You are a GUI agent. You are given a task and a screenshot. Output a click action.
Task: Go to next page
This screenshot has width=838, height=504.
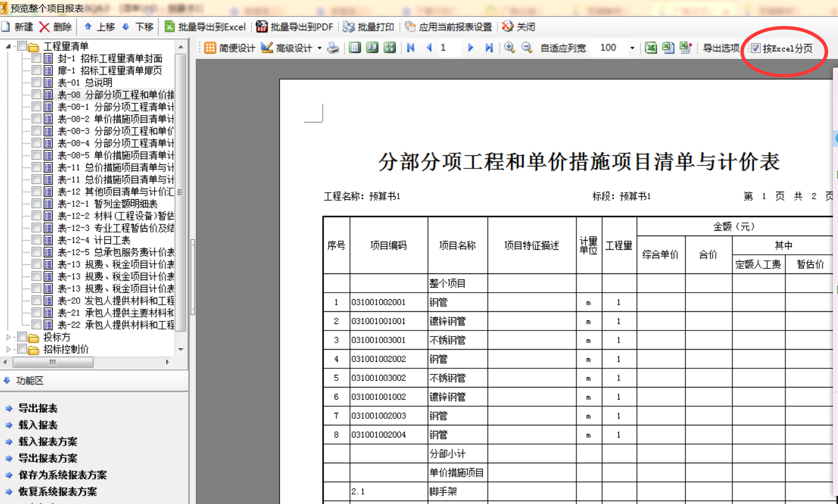click(470, 48)
